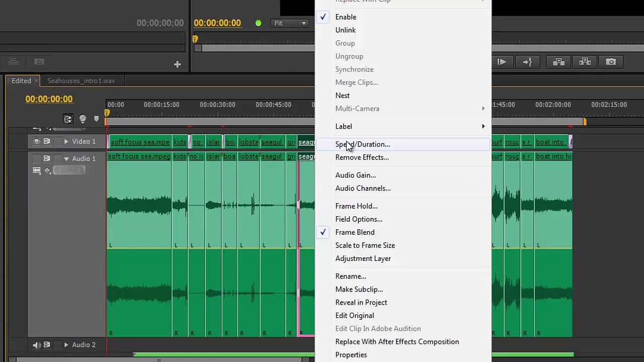
Task: Toggle the track lock box on Audio 1
Action: [58, 159]
